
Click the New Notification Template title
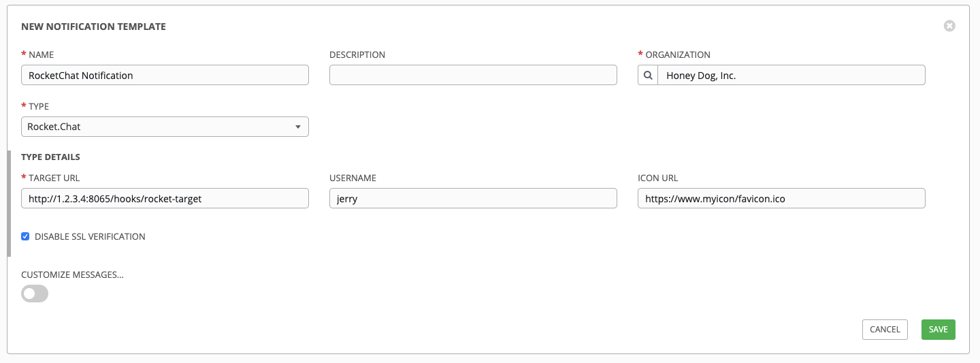[93, 27]
